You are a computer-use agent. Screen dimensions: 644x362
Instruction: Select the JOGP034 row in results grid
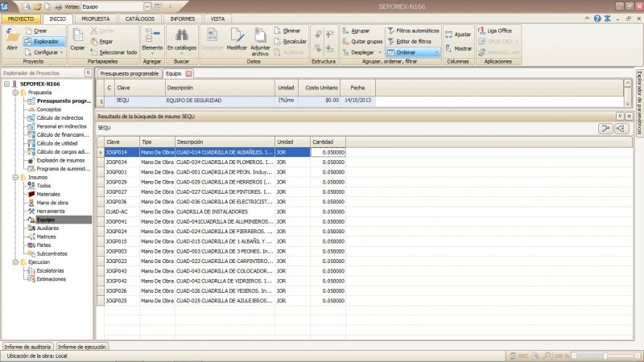(118, 162)
